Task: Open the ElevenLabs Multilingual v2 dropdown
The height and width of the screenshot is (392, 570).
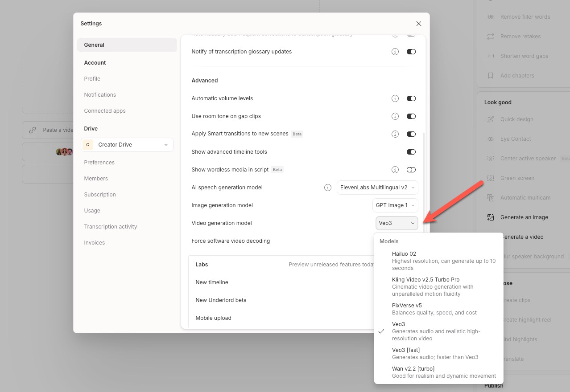Action: 377,188
